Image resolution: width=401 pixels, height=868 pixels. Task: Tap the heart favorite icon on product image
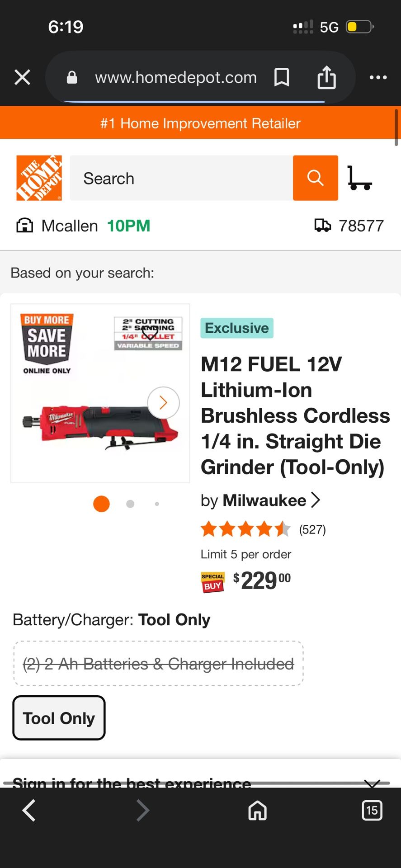point(150,333)
